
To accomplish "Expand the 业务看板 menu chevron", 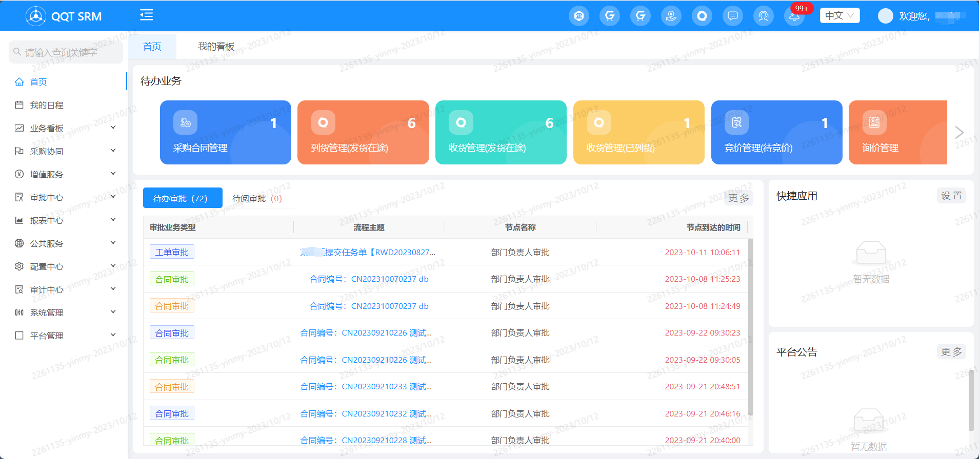I will [113, 128].
